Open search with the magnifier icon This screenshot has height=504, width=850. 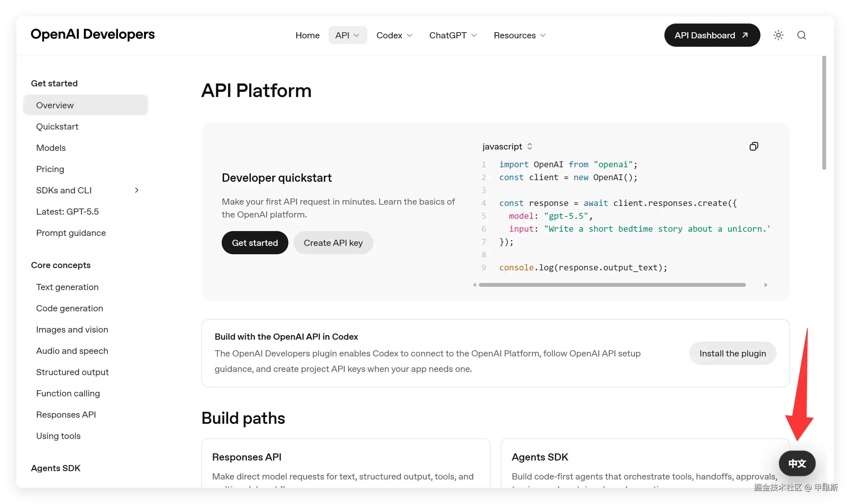tap(801, 35)
